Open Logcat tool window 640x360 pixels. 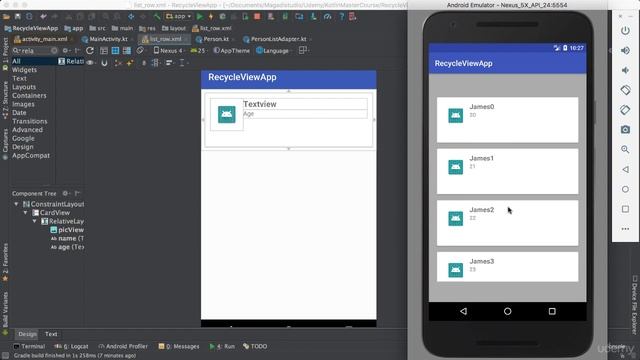click(x=71, y=346)
